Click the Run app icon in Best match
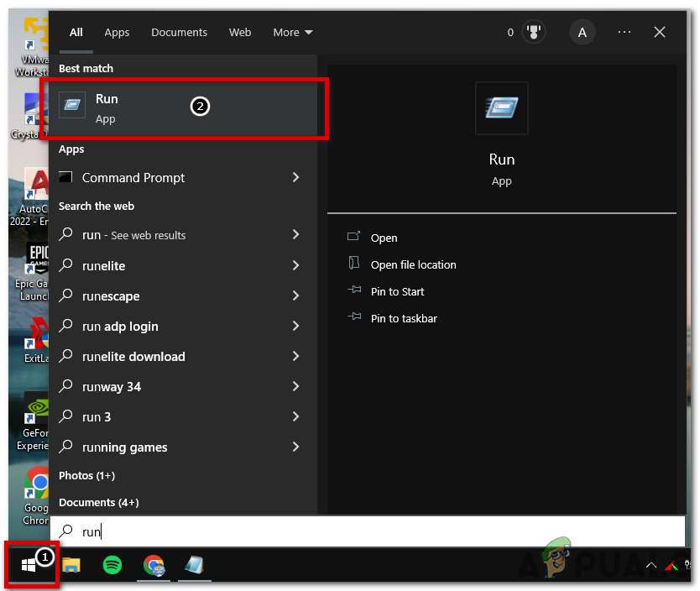 [x=72, y=106]
